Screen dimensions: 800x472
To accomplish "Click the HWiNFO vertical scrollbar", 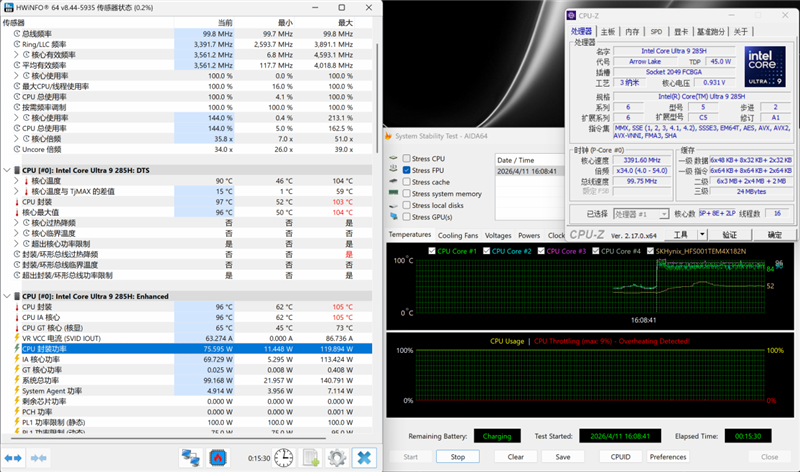I will (377, 97).
